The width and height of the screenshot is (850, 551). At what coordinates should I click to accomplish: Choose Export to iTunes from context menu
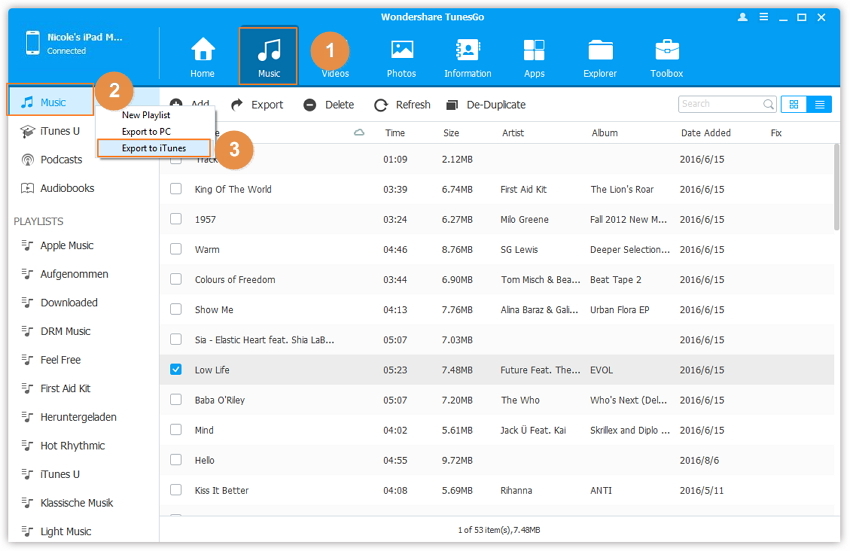point(154,148)
